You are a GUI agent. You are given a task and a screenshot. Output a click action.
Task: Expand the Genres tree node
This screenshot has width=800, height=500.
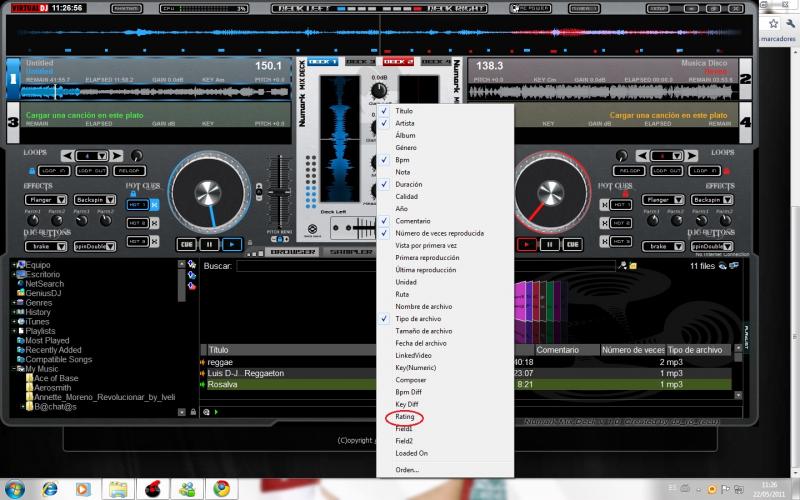pyautogui.click(x=13, y=303)
